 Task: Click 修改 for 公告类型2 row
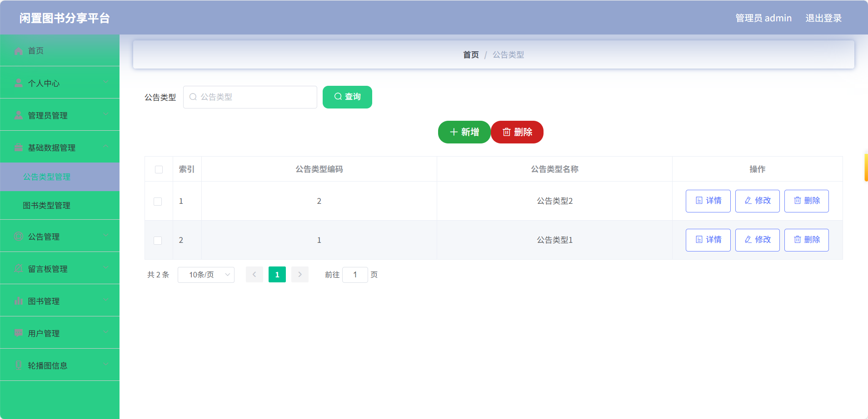(758, 201)
